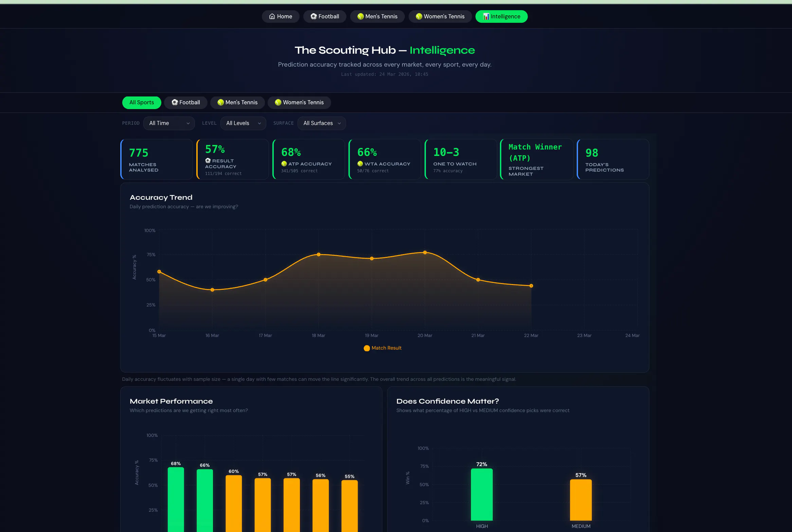Filter by Women's Tennis sport pill
Viewport: 792px width, 532px height.
pyautogui.click(x=299, y=102)
